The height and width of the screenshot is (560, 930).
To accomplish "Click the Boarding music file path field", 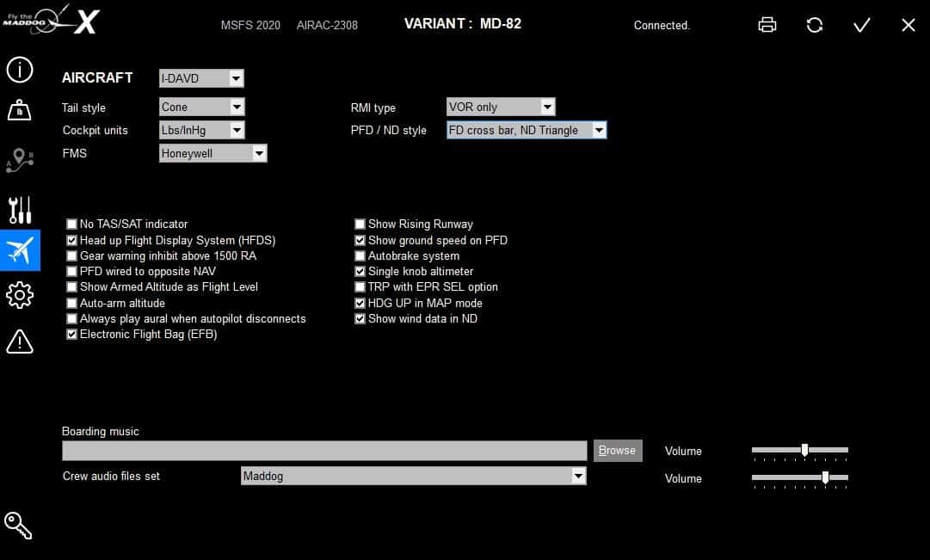I will [324, 451].
